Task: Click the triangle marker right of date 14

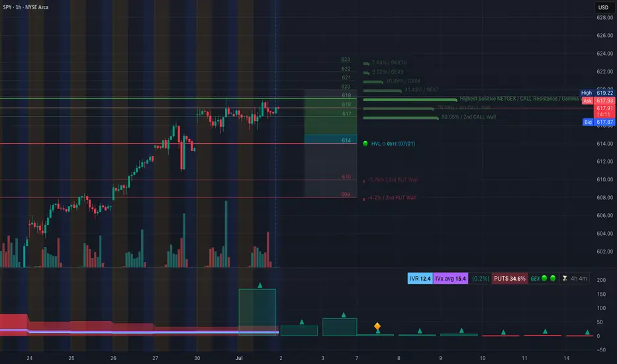Action: [x=587, y=332]
